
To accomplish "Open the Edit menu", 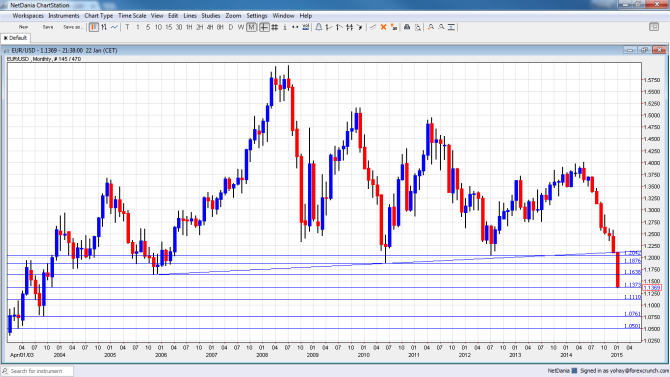I will click(x=173, y=16).
